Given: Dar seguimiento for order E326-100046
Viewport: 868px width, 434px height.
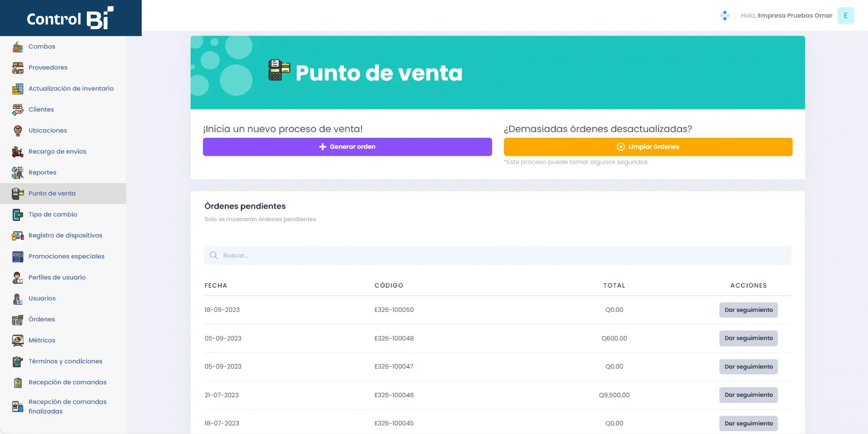Looking at the screenshot, I should coord(748,395).
